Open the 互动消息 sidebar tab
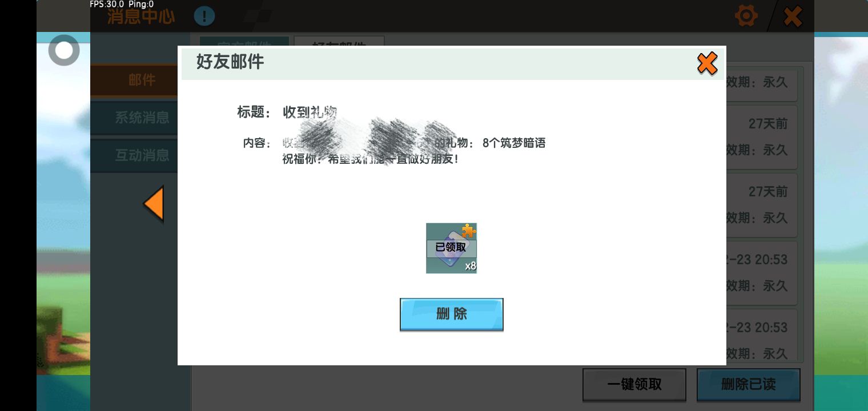 141,155
